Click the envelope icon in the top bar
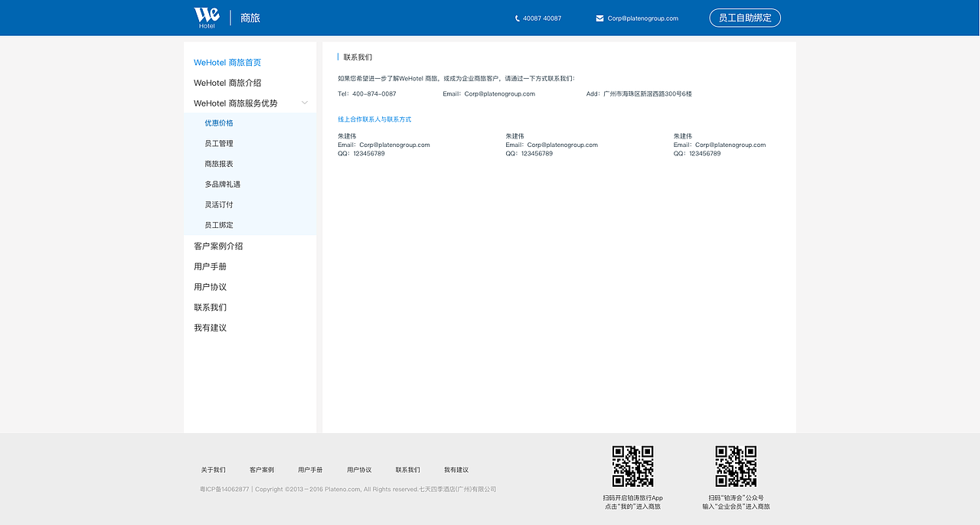The image size is (980, 525). click(x=599, y=18)
